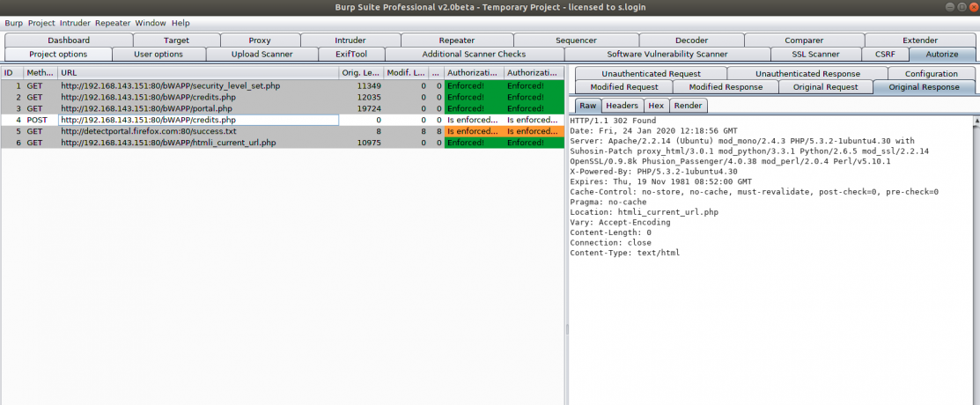The image size is (980, 405).
Task: Open the Intruder menu
Action: tap(76, 23)
